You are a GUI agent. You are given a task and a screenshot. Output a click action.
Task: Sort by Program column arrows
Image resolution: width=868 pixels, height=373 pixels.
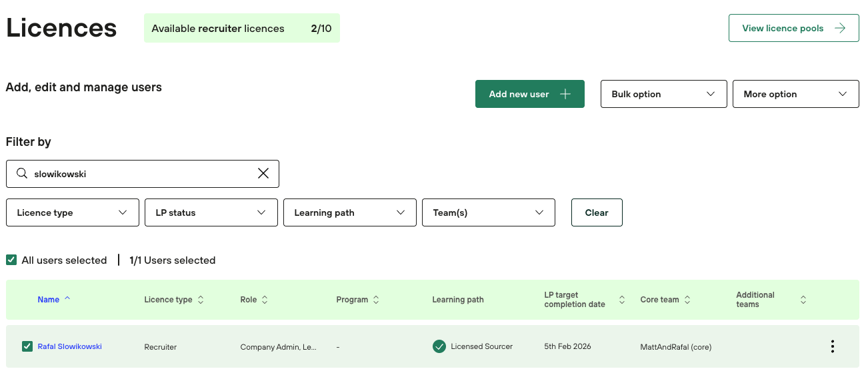pos(376,300)
